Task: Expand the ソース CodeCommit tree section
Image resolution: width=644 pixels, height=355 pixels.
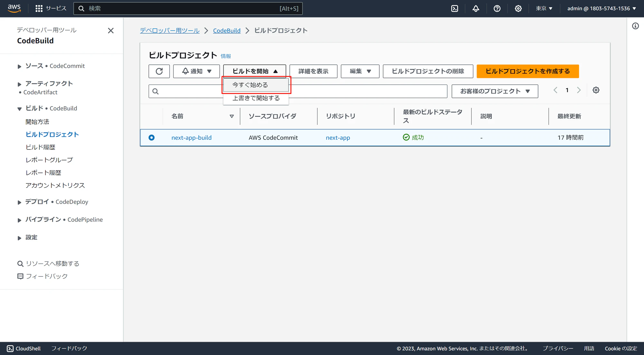Action: coord(19,66)
